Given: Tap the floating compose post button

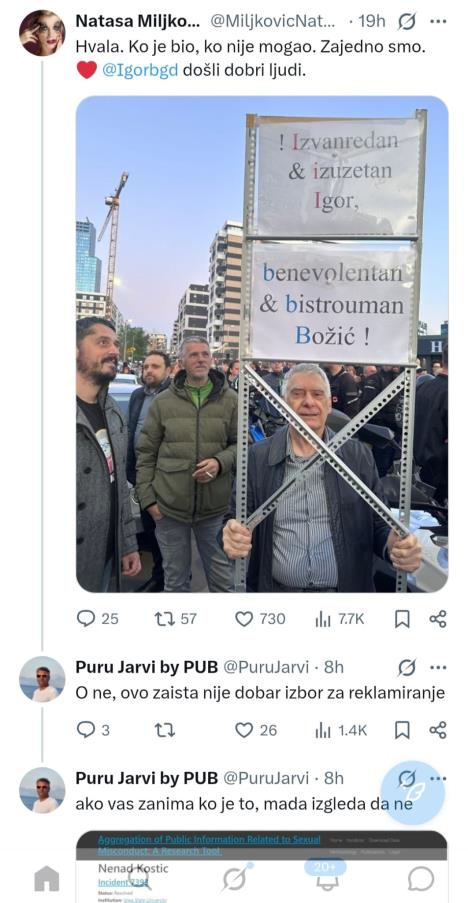Looking at the screenshot, I should pyautogui.click(x=413, y=793).
